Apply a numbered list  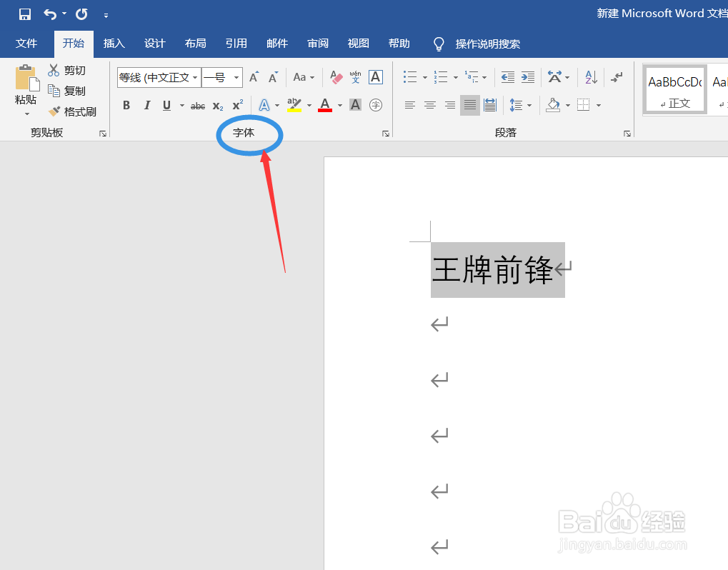coord(441,77)
